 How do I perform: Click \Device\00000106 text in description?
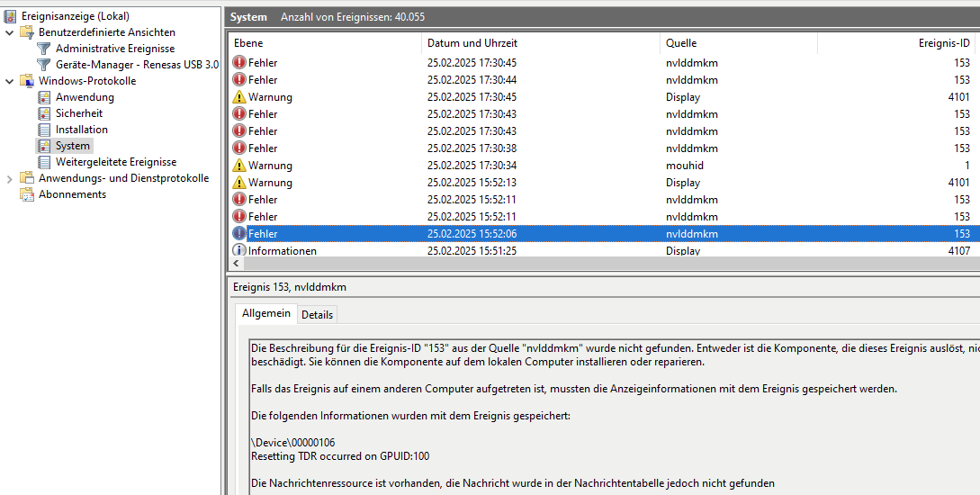pos(293,443)
